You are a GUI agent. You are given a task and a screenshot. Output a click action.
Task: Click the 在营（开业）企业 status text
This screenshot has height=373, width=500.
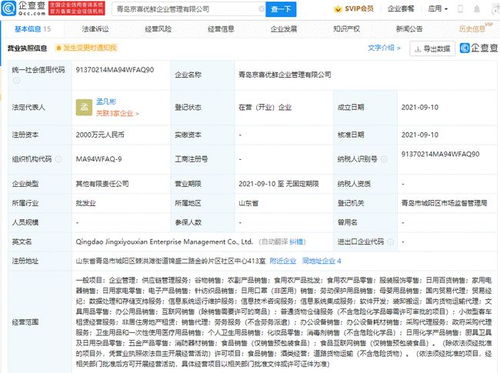point(265,107)
